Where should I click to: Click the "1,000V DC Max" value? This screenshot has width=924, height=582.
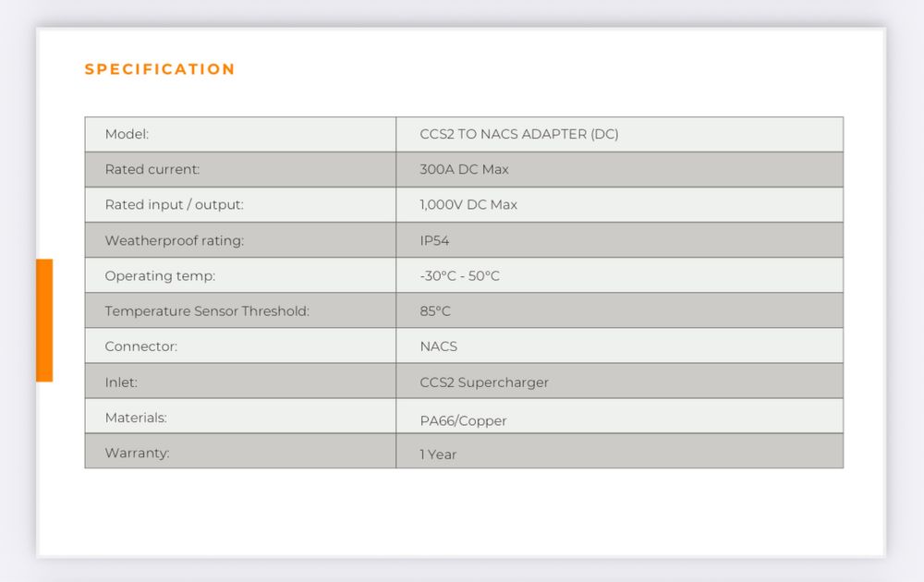468,204
